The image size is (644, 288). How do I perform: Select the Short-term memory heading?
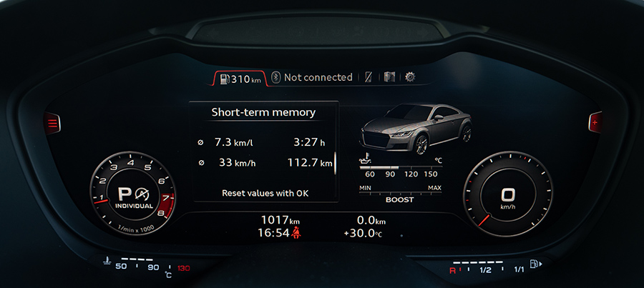coord(263,112)
